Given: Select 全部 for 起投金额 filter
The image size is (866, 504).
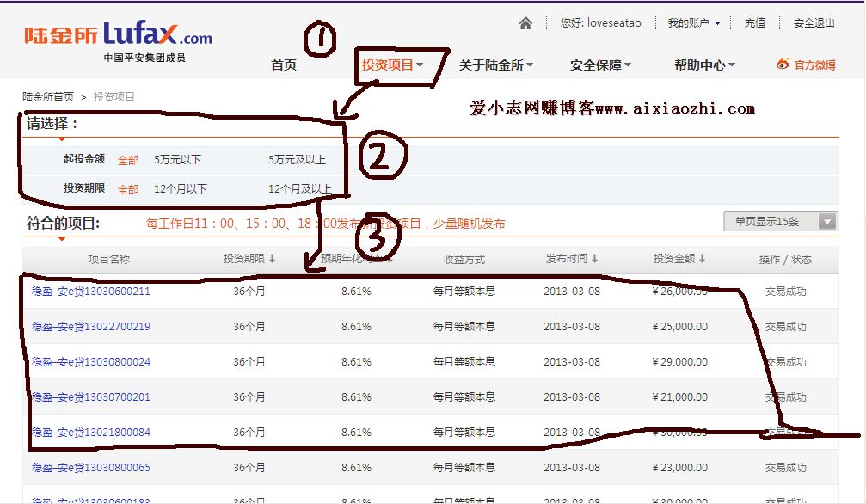Looking at the screenshot, I should (128, 160).
